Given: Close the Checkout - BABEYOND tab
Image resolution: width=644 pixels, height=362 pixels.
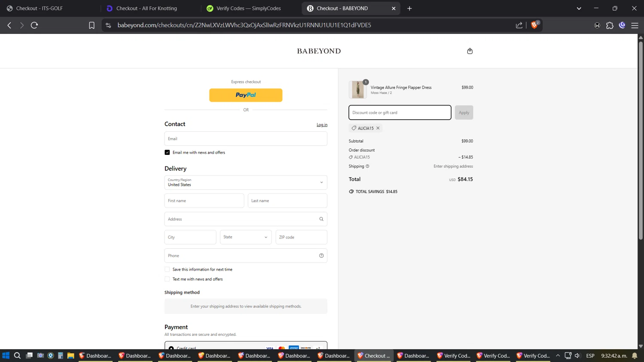Looking at the screenshot, I should [394, 8].
